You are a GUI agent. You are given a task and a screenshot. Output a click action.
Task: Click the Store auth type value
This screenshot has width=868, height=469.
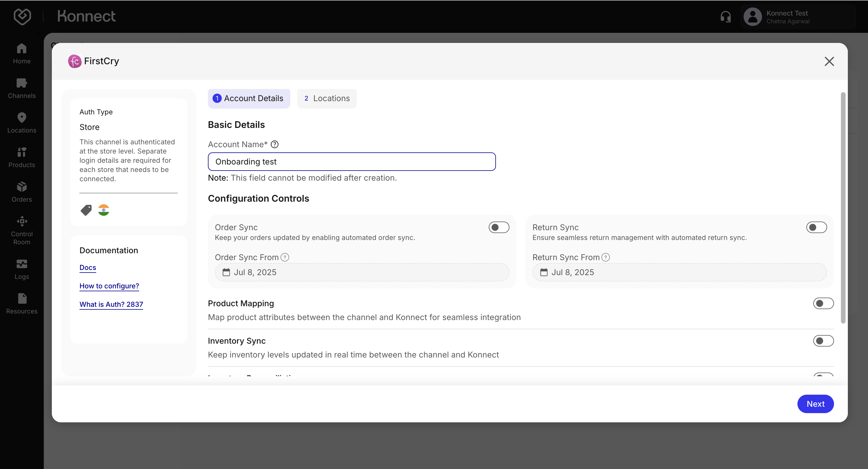[x=89, y=127]
